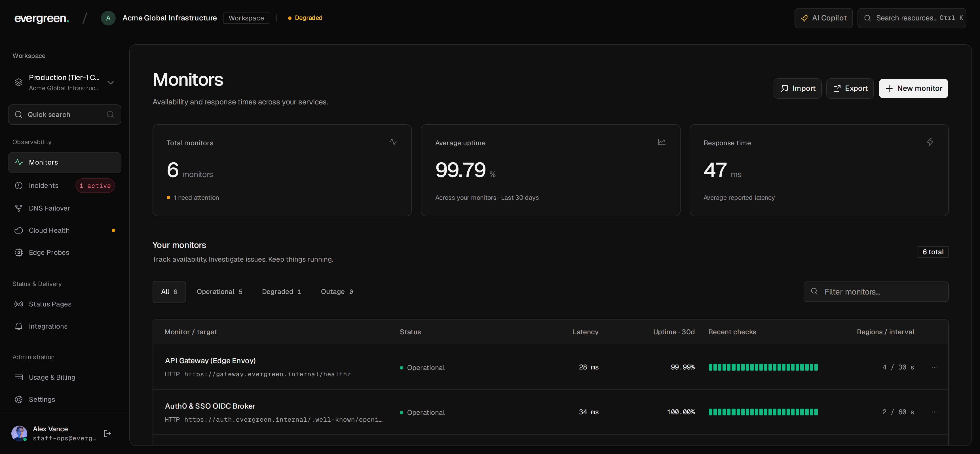Screen dimensions: 980x454
Task: Click recent checks bar for Auth0 SSO Broker
Action: (763, 412)
